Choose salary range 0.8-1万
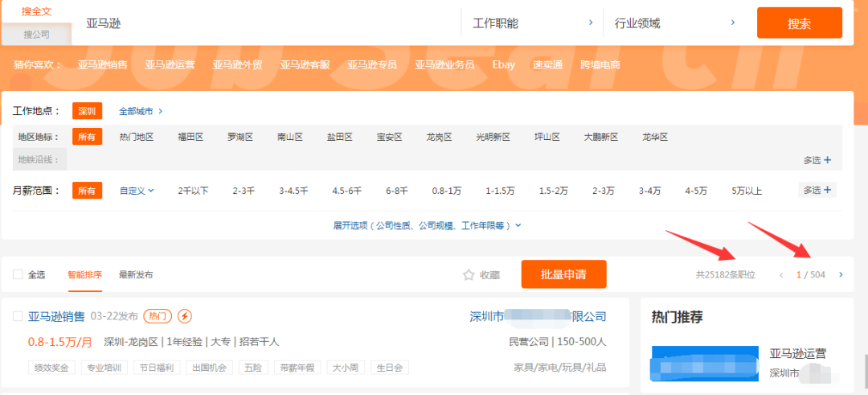868x395 pixels. (447, 191)
